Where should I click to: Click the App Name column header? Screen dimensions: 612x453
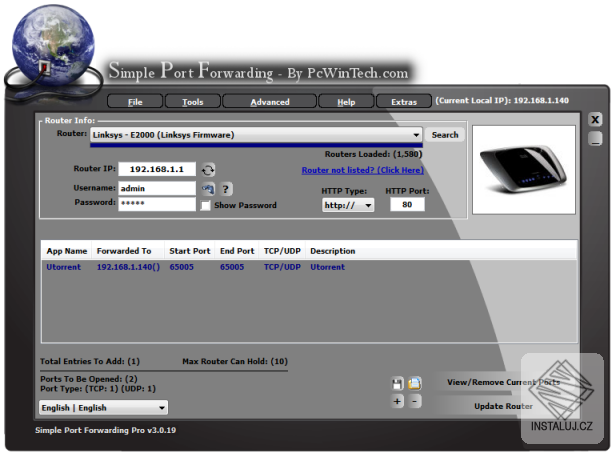click(67, 251)
